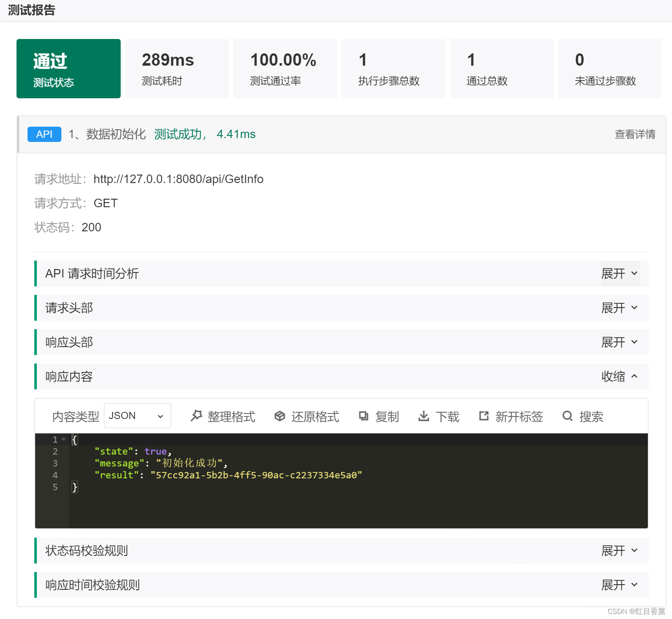Collapse JSON fold arrow on line 1
Image resolution: width=672 pixels, height=619 pixels.
tap(64, 439)
